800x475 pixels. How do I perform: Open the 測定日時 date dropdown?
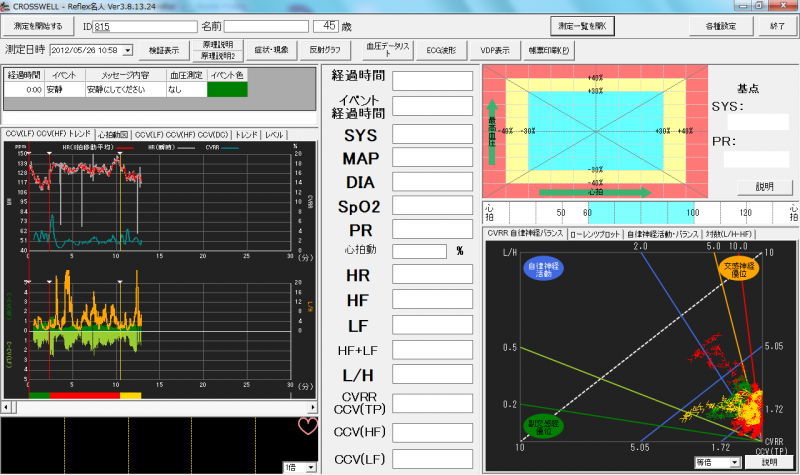[x=127, y=49]
